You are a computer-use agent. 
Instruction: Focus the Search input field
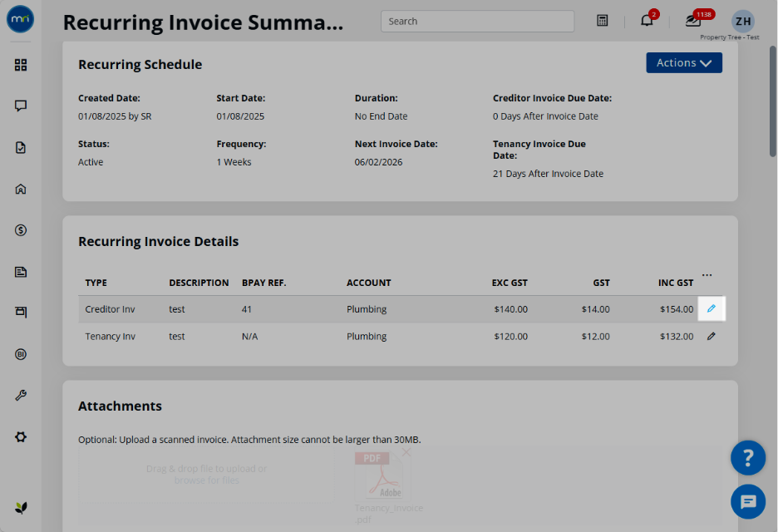click(x=477, y=22)
